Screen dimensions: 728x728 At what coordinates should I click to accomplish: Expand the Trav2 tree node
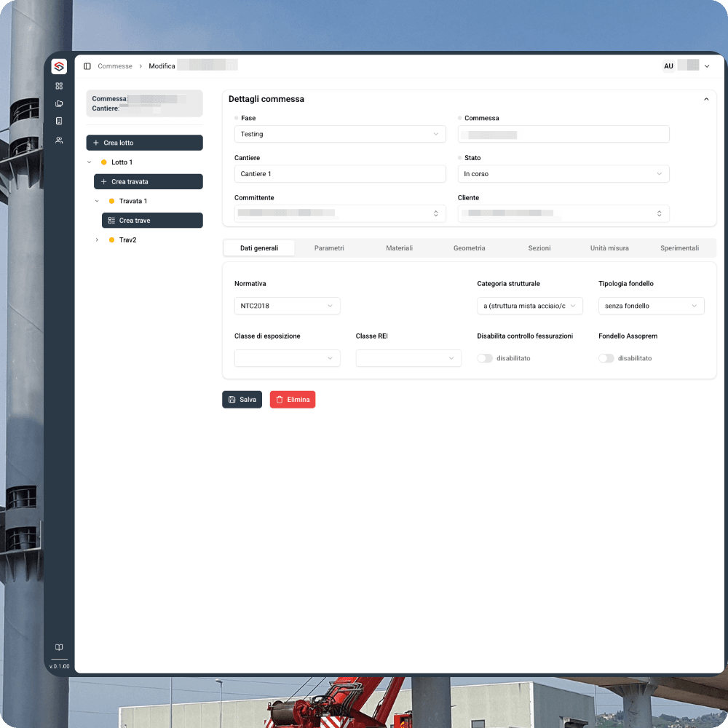pyautogui.click(x=97, y=240)
